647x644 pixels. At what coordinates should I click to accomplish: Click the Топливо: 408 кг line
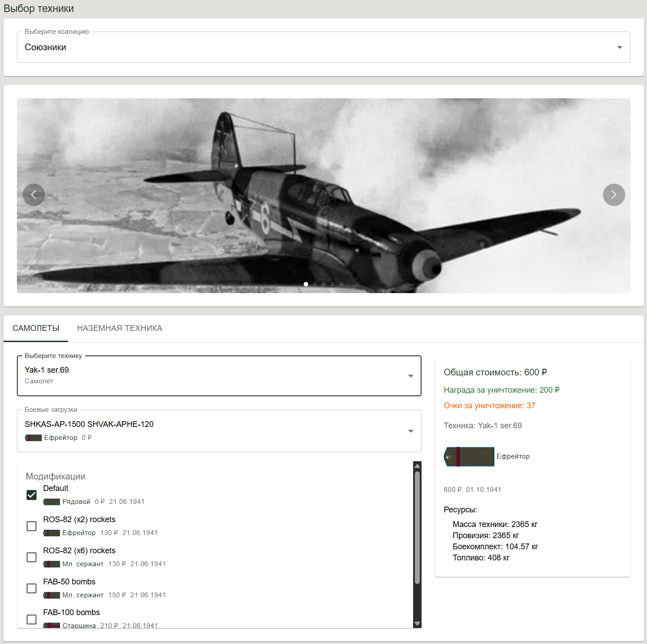(481, 558)
